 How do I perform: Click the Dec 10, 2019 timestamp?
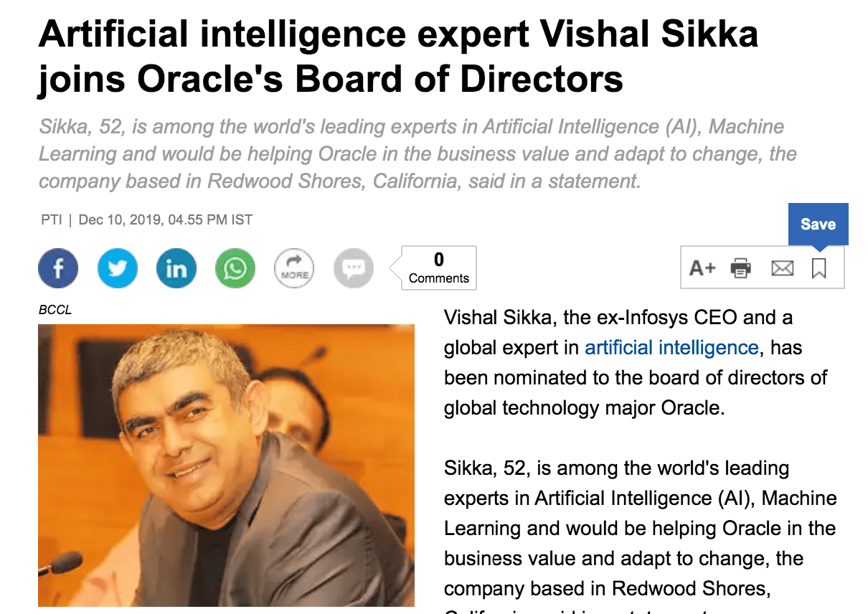click(x=165, y=219)
